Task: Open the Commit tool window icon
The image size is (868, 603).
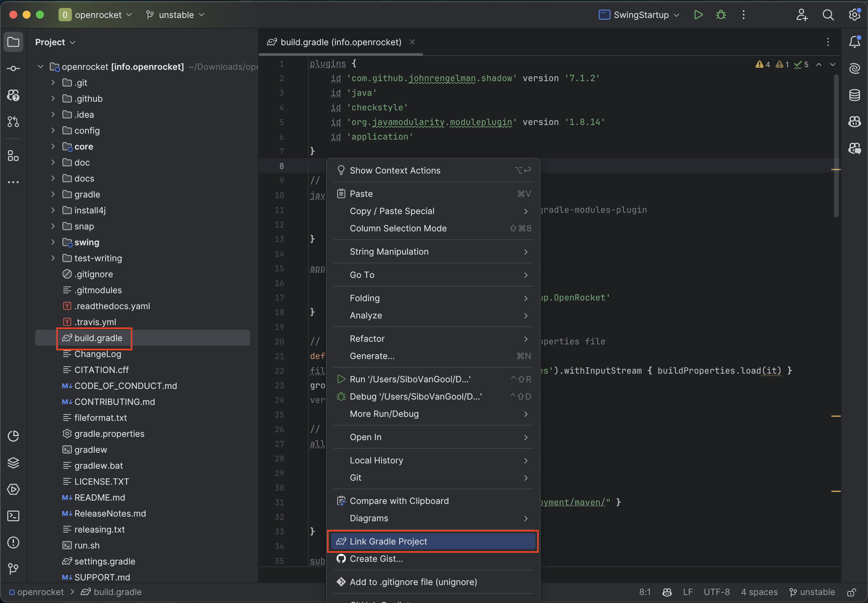Action: [x=13, y=68]
